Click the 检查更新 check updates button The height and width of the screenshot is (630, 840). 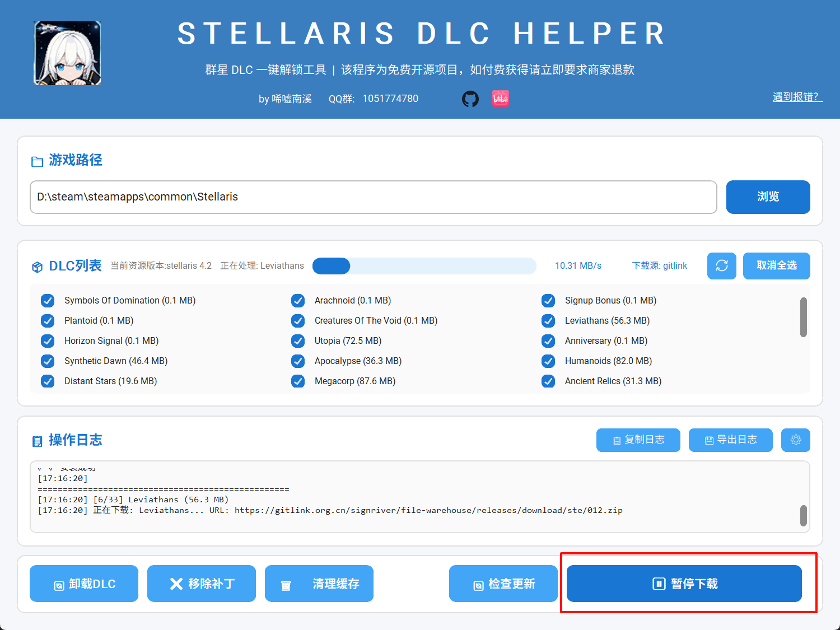(503, 584)
